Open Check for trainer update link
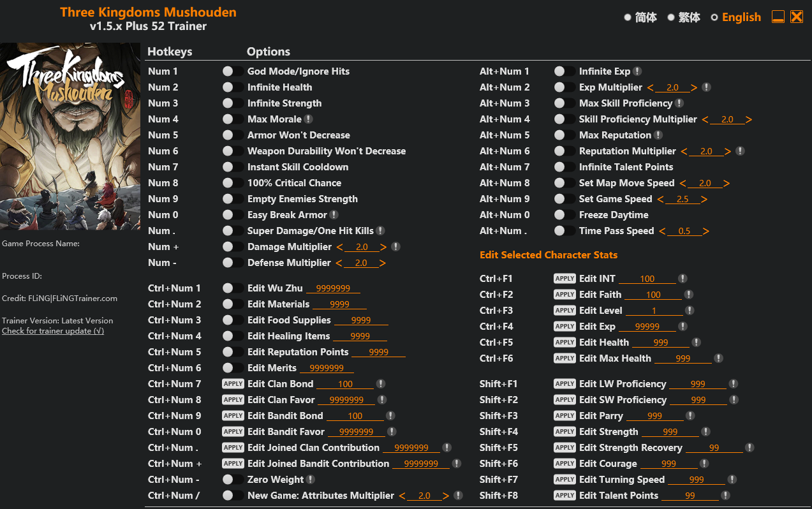 pos(53,331)
